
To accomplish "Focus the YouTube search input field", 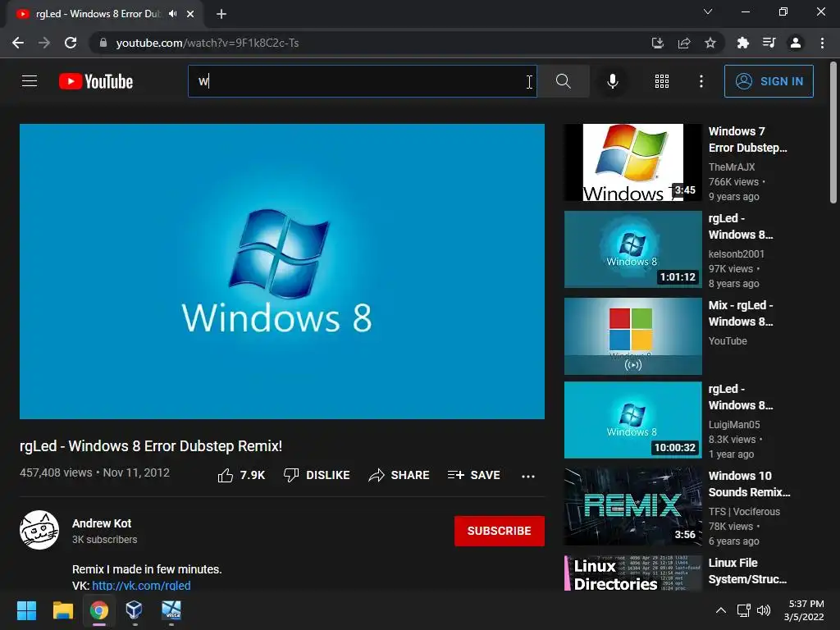I will [362, 81].
